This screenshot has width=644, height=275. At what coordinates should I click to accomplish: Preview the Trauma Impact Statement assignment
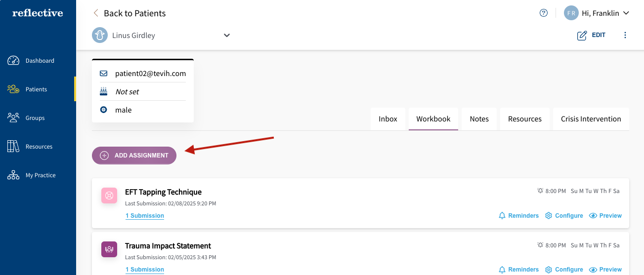click(x=605, y=270)
